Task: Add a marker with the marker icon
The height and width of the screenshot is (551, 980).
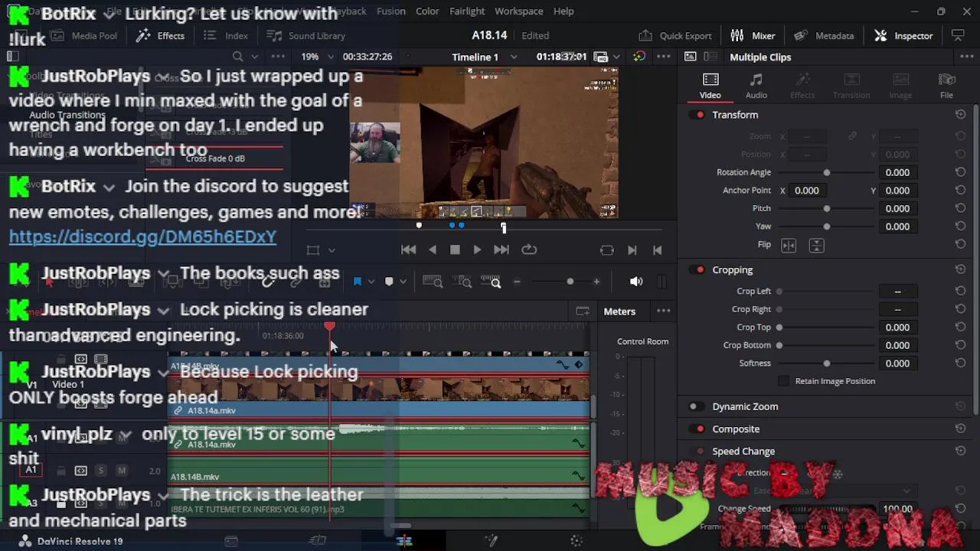Action: pos(389,282)
